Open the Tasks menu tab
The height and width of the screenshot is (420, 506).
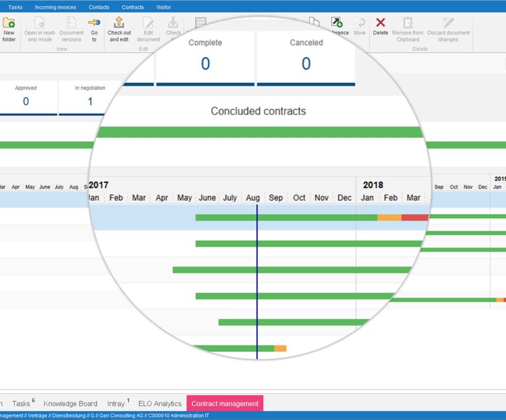[x=15, y=7]
